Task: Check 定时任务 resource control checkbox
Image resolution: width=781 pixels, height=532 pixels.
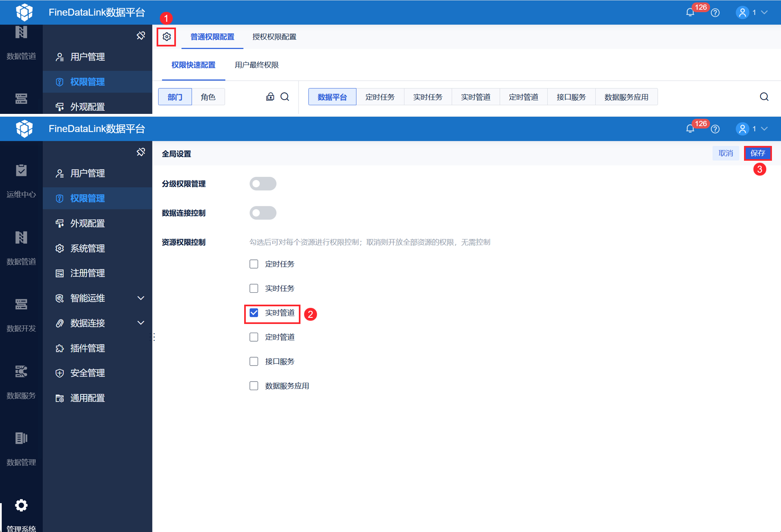Action: coord(254,264)
